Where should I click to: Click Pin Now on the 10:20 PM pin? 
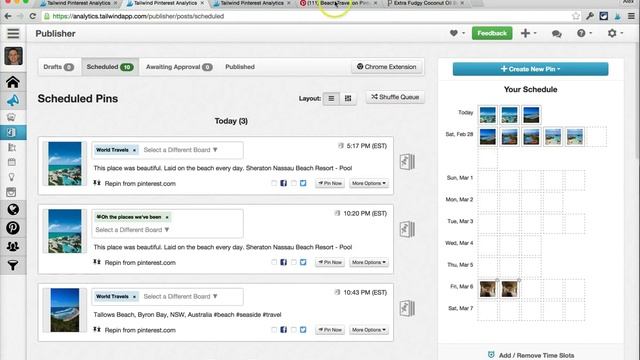click(330, 262)
